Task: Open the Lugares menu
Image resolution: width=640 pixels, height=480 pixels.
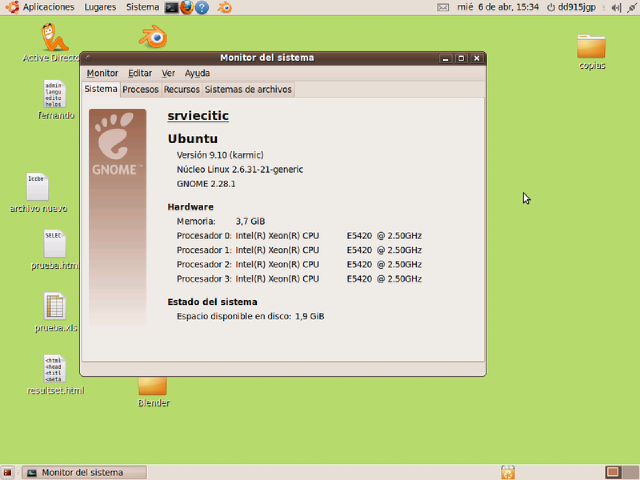Action: 100,7
